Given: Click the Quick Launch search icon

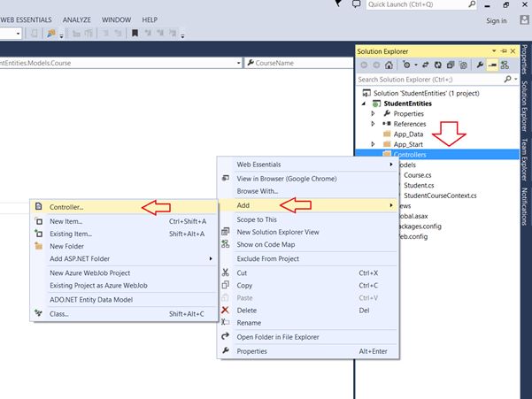Looking at the screenshot, I should click(472, 4).
